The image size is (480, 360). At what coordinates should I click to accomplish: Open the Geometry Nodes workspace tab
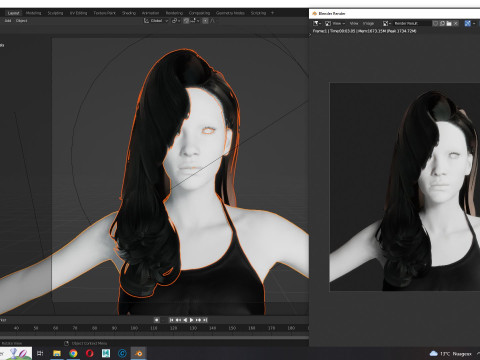click(x=230, y=13)
